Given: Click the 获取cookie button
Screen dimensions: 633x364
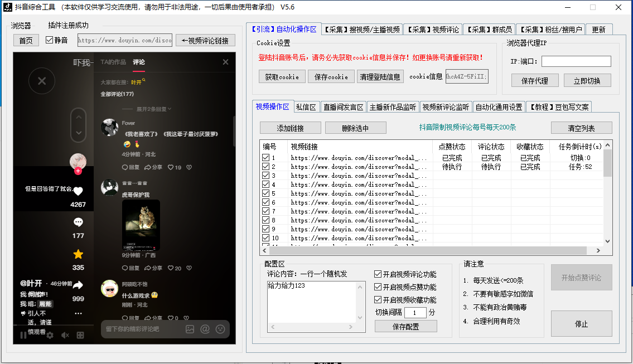Looking at the screenshot, I should (x=282, y=77).
